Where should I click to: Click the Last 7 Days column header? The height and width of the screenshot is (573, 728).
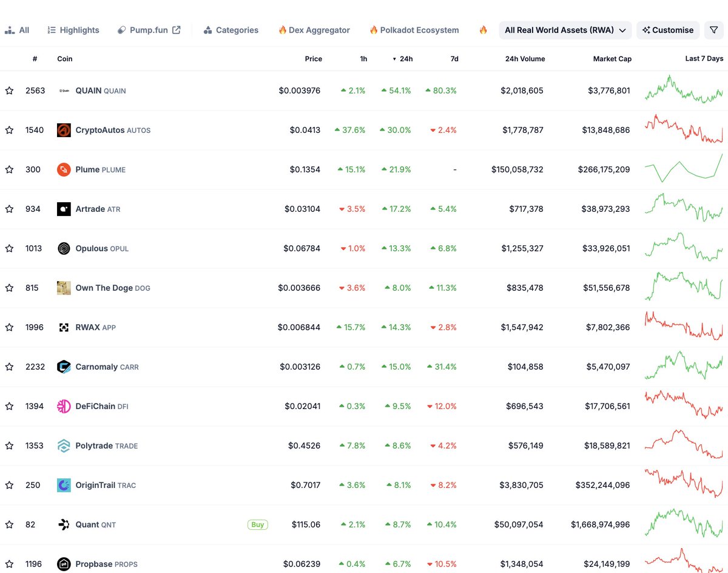704,59
